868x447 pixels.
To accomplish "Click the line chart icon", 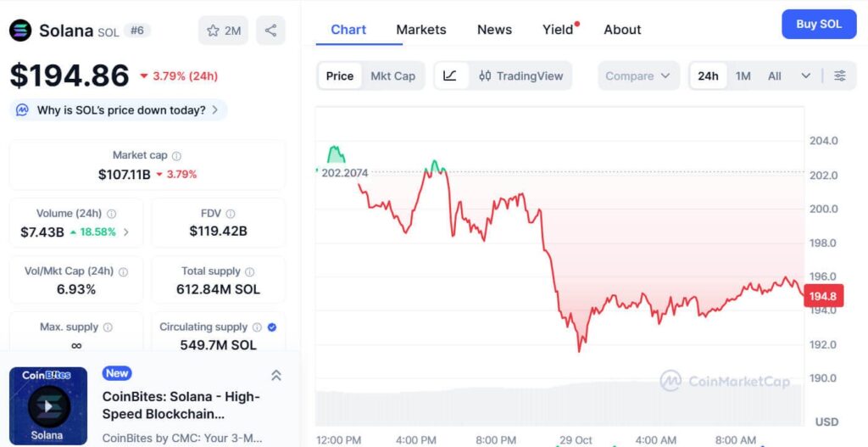I will (450, 75).
